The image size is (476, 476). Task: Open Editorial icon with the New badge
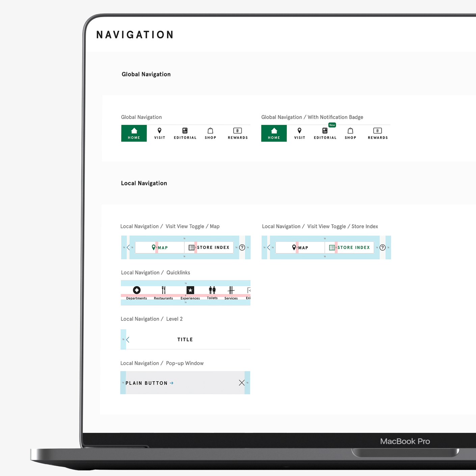pyautogui.click(x=325, y=131)
